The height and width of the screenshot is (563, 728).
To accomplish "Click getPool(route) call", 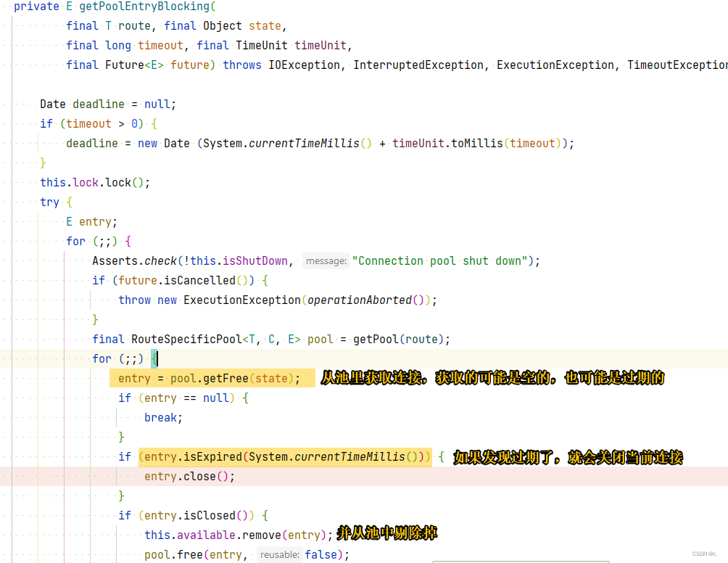I will click(x=398, y=340).
